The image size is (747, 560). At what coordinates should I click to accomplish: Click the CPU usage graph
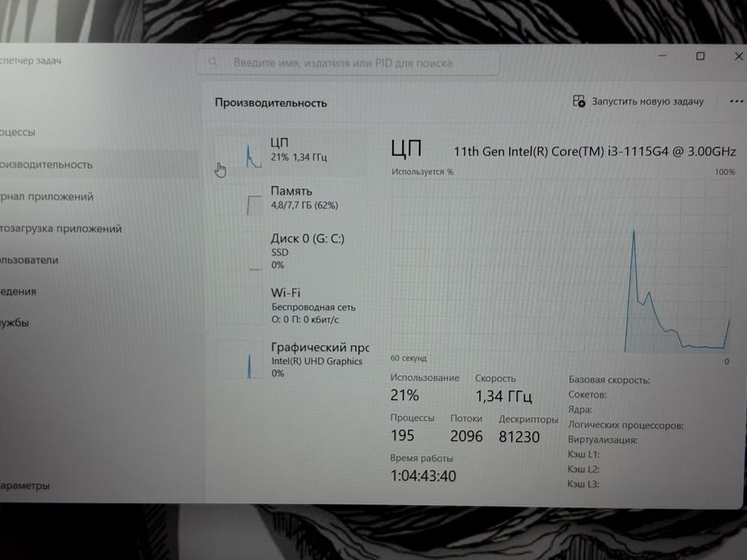561,266
